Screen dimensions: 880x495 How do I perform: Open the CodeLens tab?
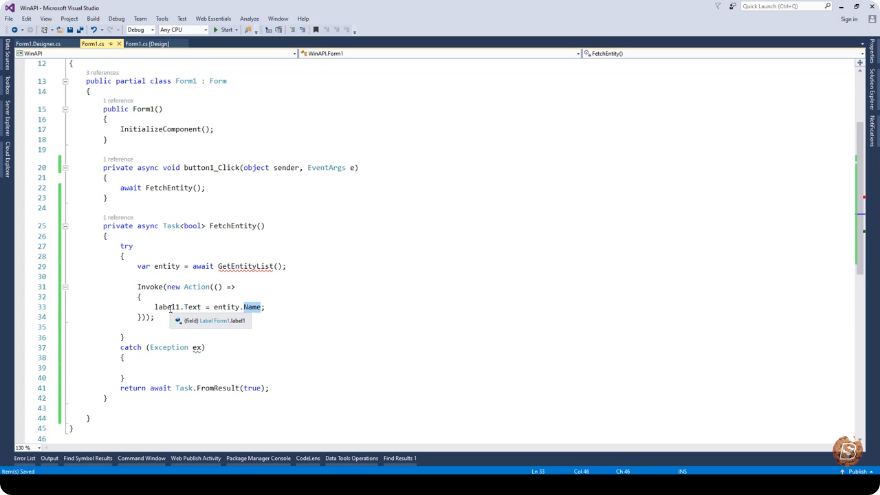pos(308,459)
